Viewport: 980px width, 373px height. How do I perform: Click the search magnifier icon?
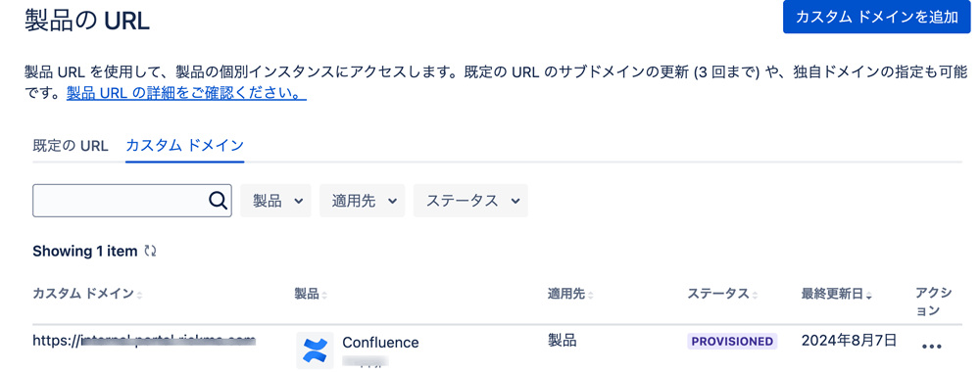click(x=217, y=200)
